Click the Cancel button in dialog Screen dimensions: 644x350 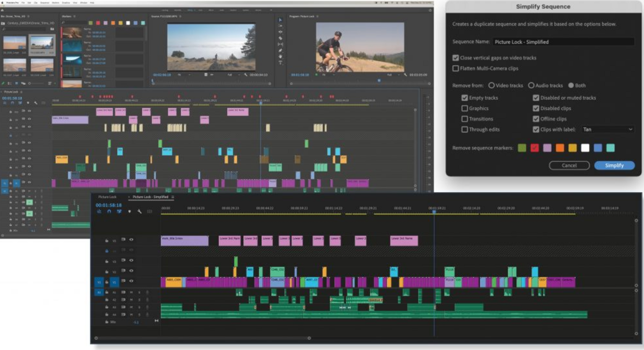(x=569, y=165)
